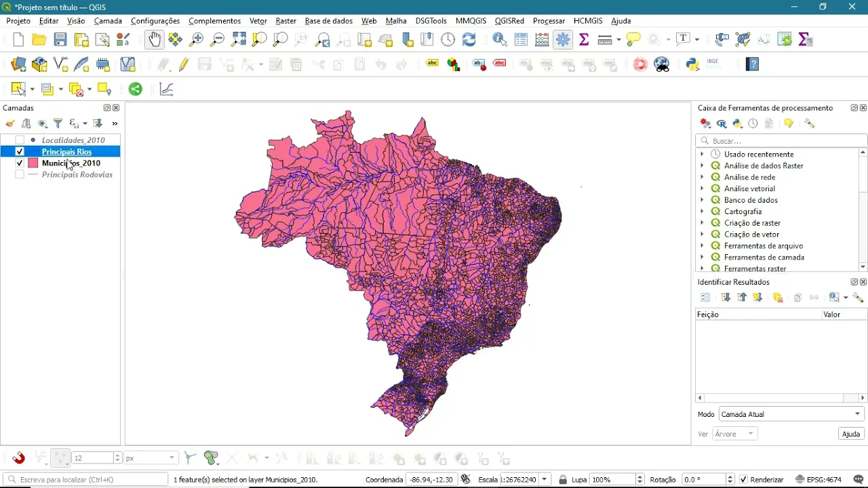Screen dimensions: 868x488
Task: Toggle the Renderizar checkbox
Action: [743, 480]
